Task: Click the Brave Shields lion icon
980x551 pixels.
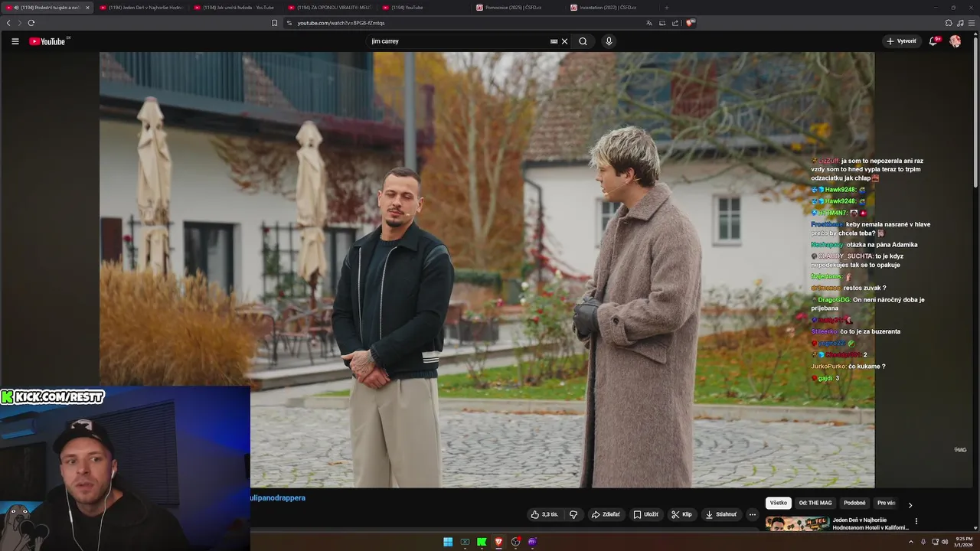Action: coord(690,23)
